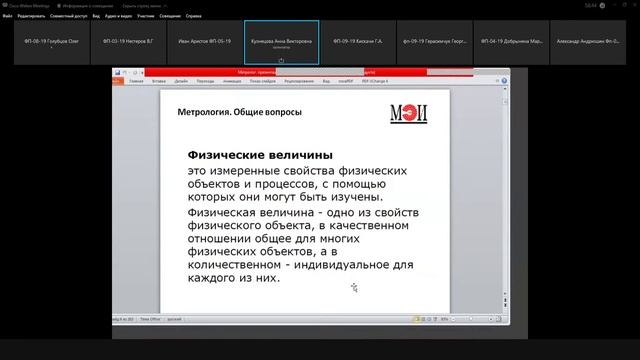Viewport: 640px width, 360px height.
Task: Click the zoom in plus button
Action: click(491, 319)
